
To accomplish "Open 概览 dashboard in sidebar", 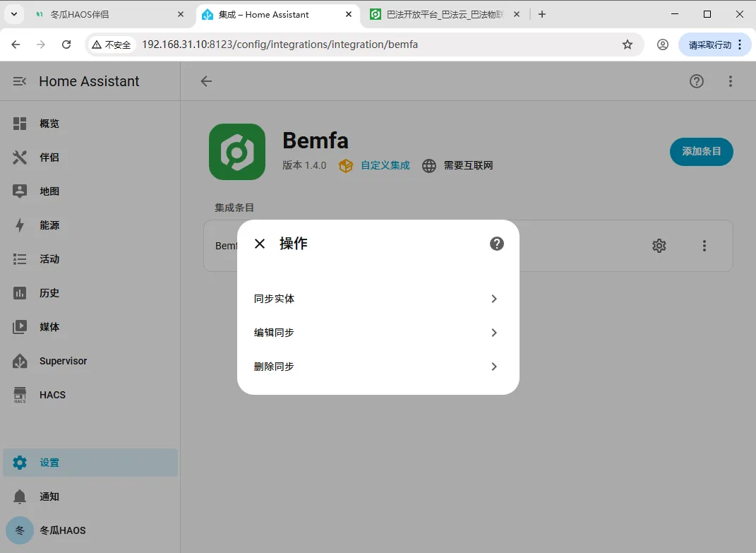I will click(90, 124).
